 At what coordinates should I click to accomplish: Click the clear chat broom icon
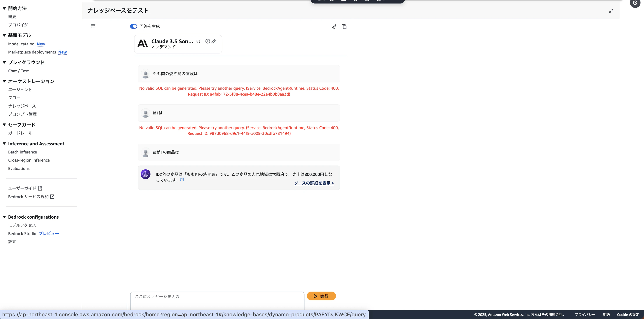click(334, 27)
